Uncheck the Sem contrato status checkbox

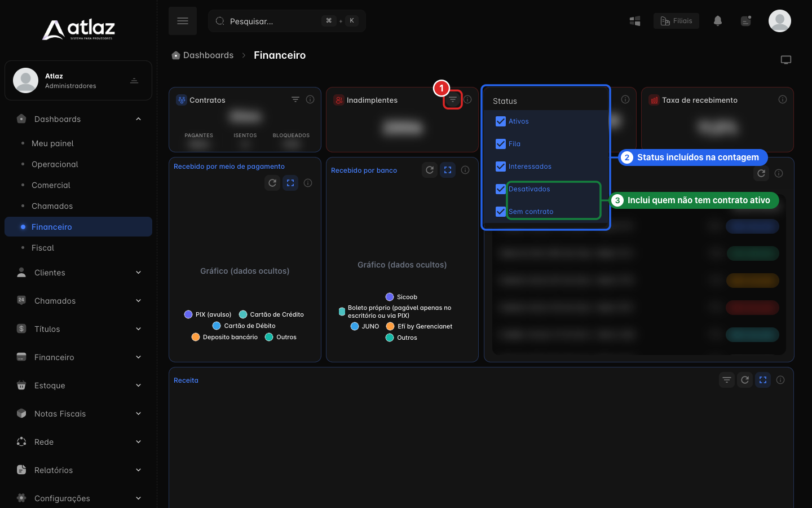pos(501,212)
